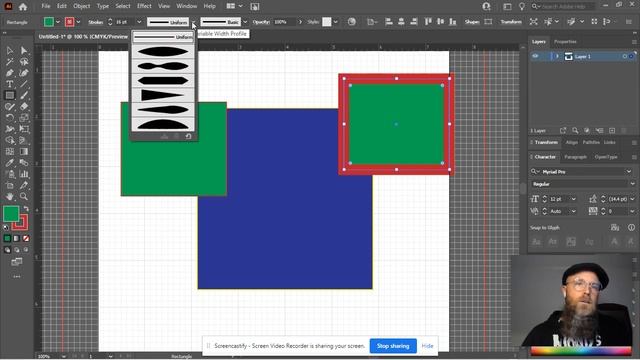Select the Mesh tool
The image size is (640, 360).
pyautogui.click(x=10, y=151)
